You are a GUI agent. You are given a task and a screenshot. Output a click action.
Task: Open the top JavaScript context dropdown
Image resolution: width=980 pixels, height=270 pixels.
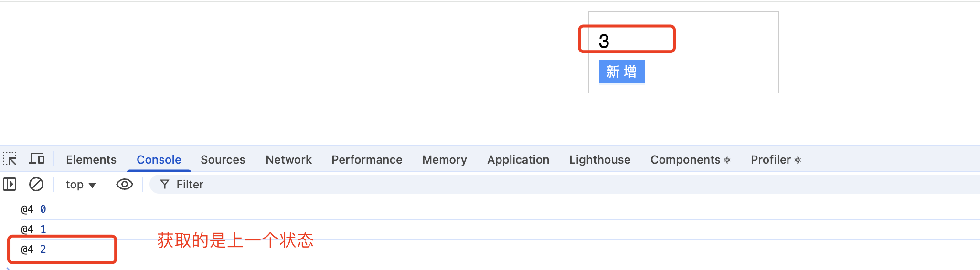(x=80, y=185)
